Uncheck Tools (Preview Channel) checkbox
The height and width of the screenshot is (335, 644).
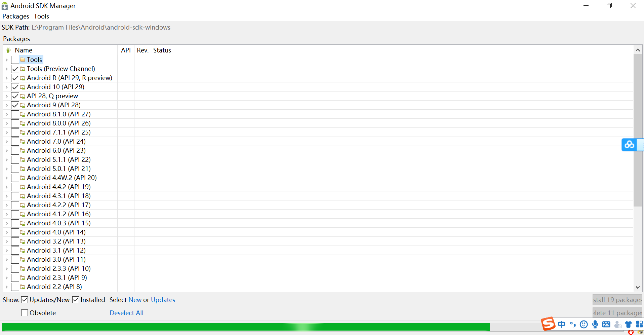click(x=15, y=69)
